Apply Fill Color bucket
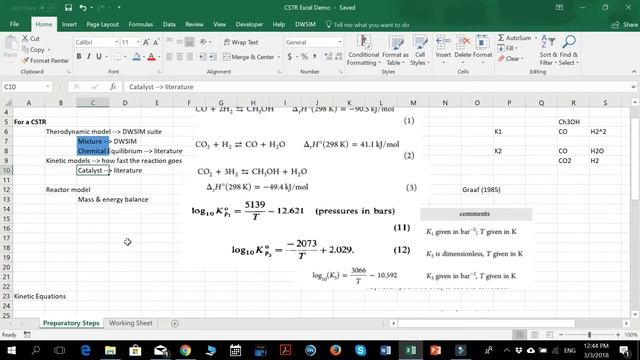This screenshot has height=360, width=640. click(x=136, y=56)
